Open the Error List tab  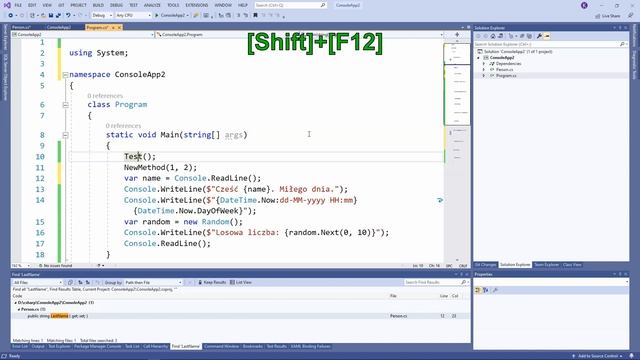pyautogui.click(x=20, y=347)
